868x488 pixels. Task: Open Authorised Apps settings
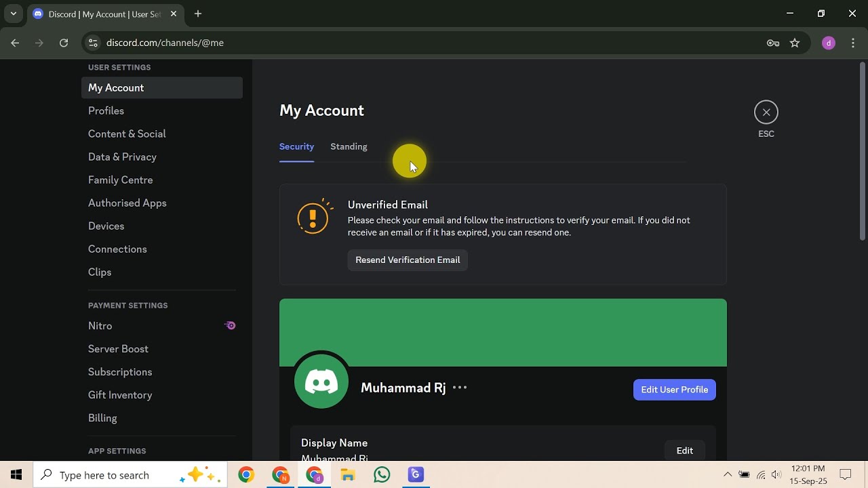(162, 203)
